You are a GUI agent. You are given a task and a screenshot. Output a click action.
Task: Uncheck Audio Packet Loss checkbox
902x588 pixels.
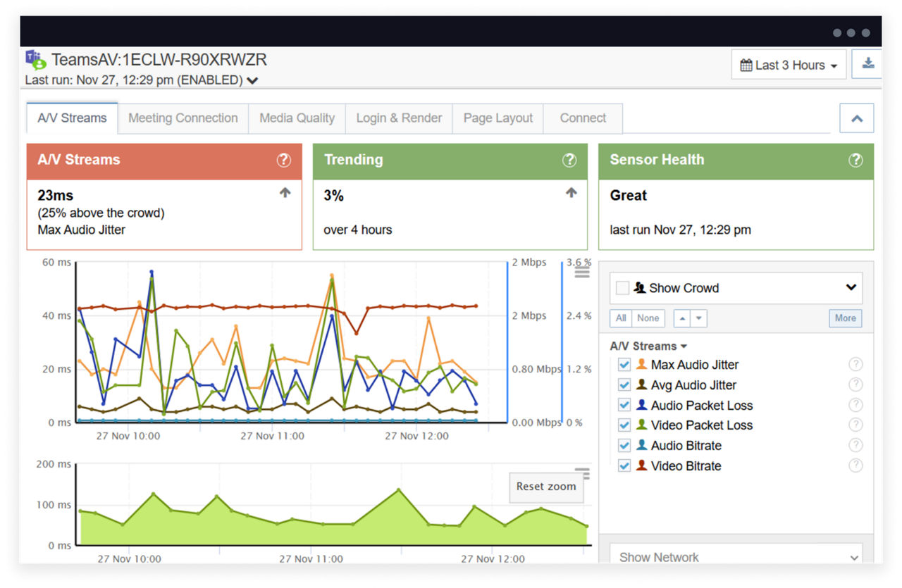point(624,405)
